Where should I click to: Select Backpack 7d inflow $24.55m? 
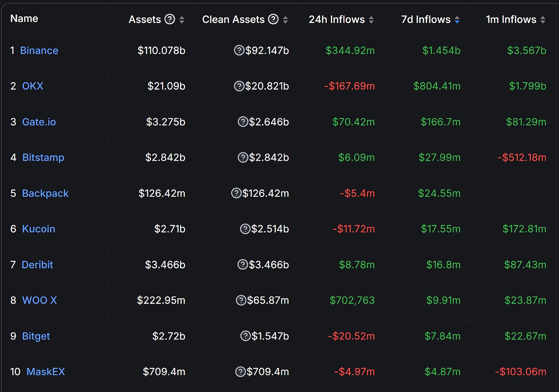(439, 193)
